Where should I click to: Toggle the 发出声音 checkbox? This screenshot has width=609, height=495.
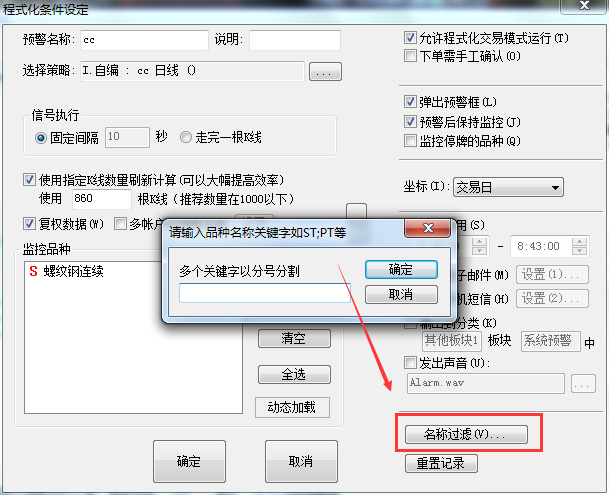click(410, 363)
